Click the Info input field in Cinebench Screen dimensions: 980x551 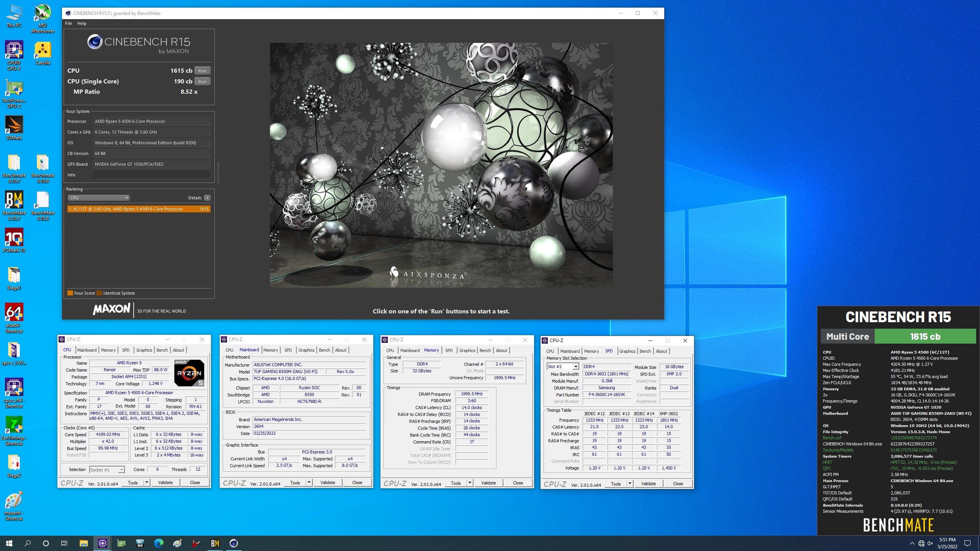pyautogui.click(x=152, y=175)
